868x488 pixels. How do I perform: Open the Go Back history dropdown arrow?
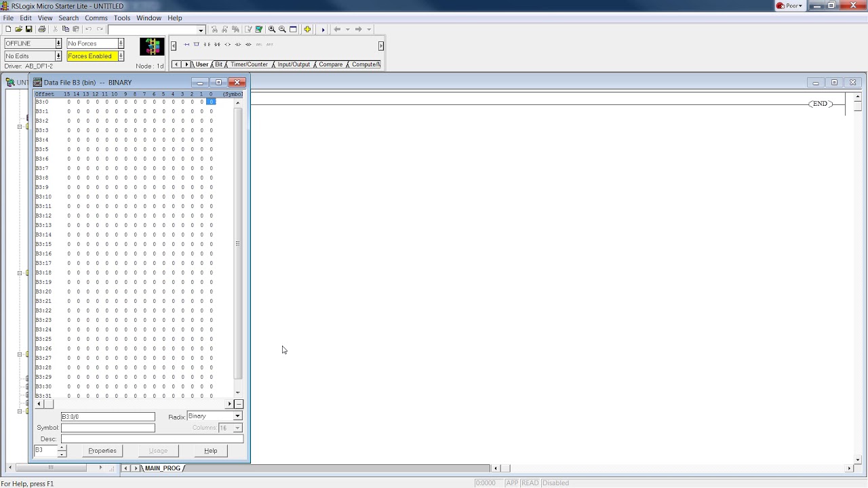pos(347,29)
